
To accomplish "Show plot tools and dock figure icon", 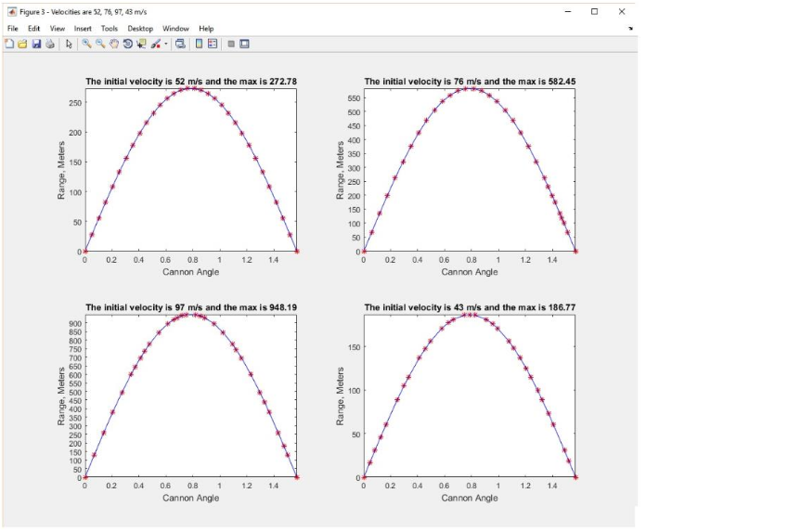I will point(244,44).
